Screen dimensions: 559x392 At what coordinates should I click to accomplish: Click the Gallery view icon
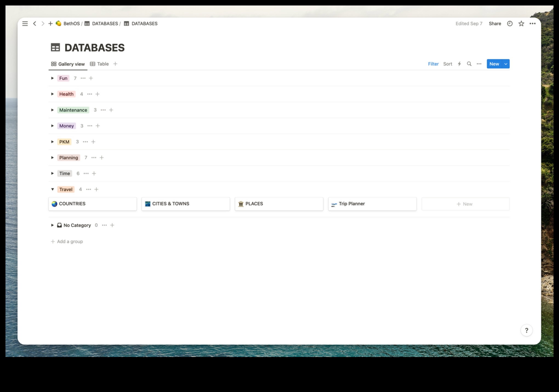(x=53, y=64)
